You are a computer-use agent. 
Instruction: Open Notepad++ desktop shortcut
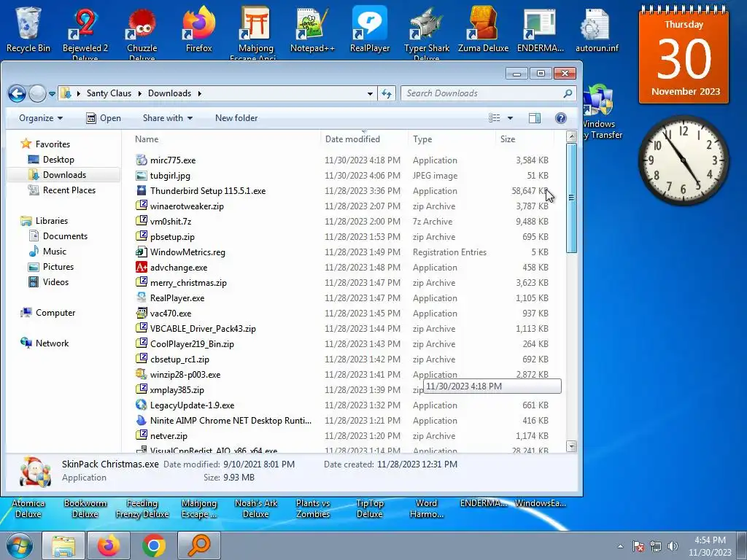point(312,28)
